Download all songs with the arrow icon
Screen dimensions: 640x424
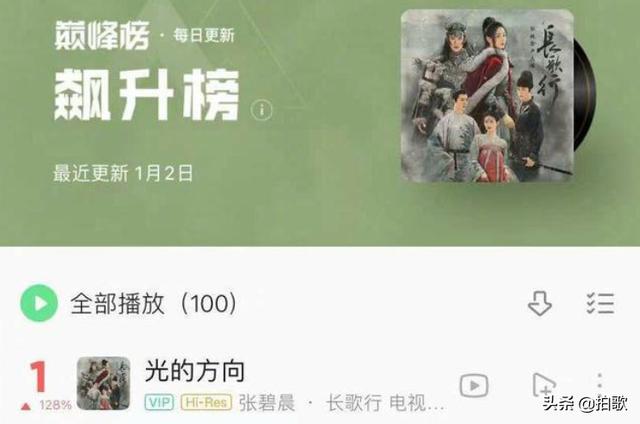tap(540, 303)
